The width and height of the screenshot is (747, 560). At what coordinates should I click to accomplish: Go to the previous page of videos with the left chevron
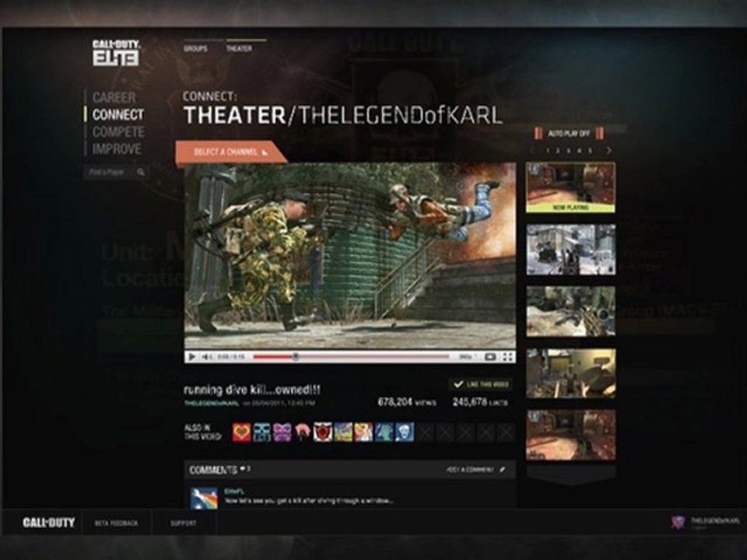click(532, 150)
